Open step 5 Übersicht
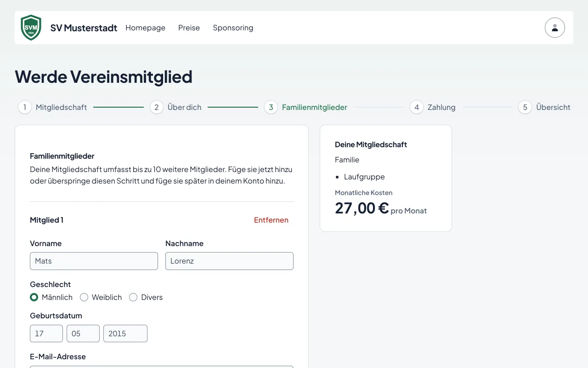 544,107
